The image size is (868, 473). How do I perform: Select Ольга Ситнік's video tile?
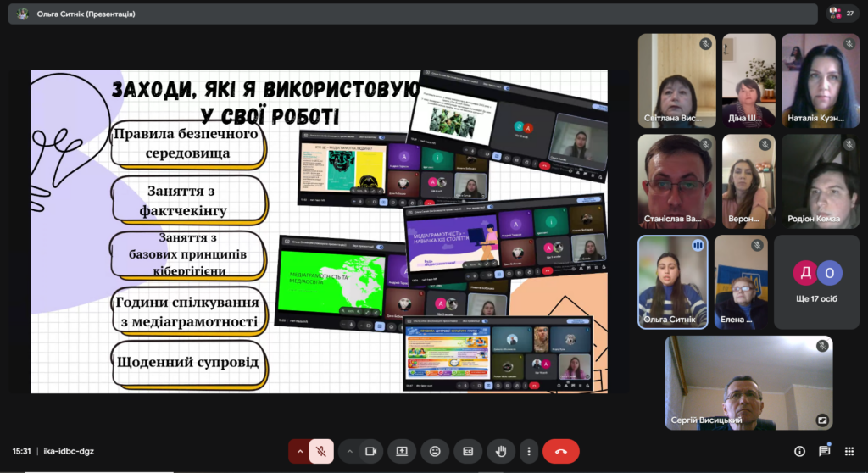click(672, 282)
